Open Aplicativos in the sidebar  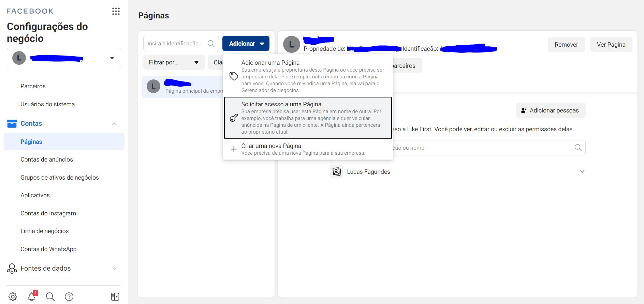[35, 195]
